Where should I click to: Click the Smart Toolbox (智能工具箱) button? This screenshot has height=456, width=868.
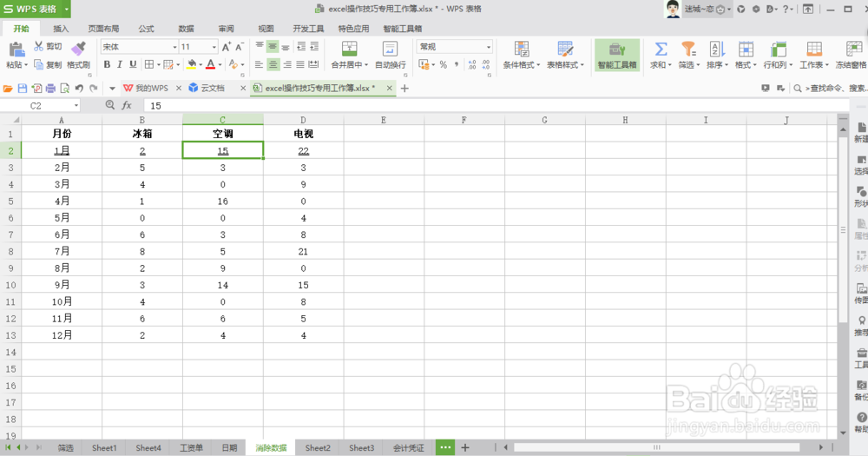point(617,55)
